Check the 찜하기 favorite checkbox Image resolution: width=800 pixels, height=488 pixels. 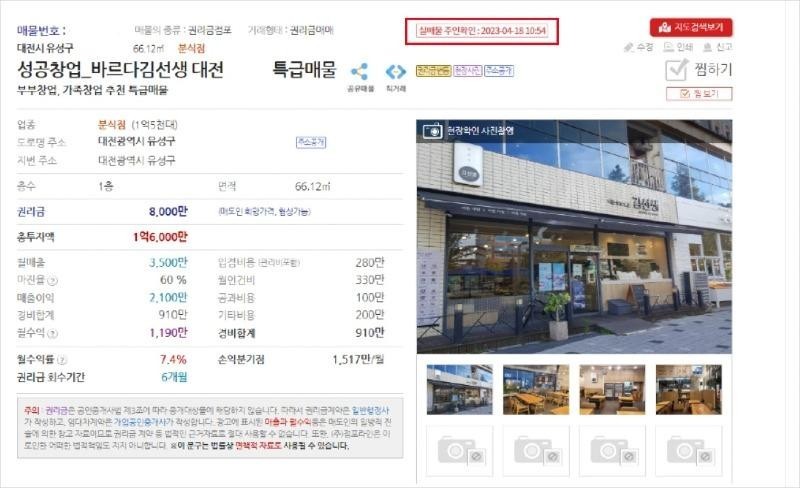[x=677, y=70]
